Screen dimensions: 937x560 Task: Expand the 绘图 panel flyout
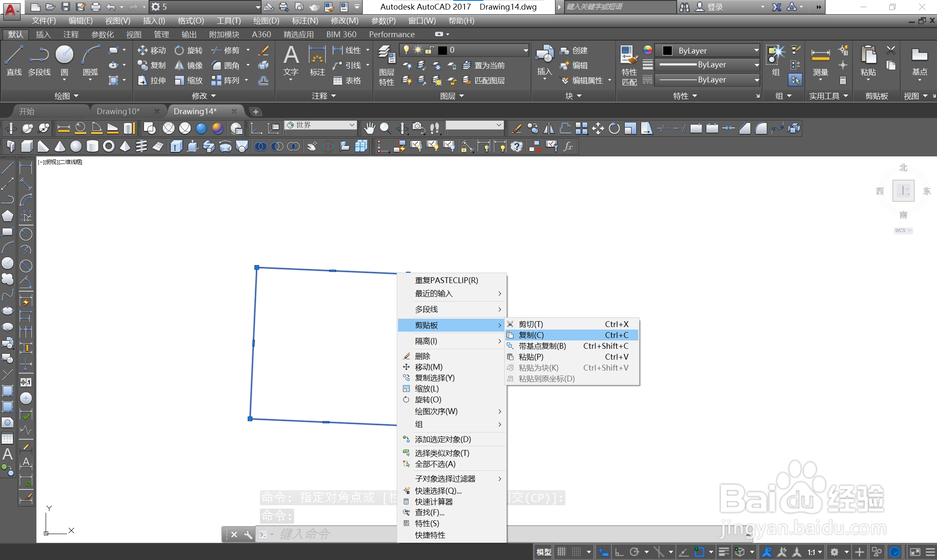[67, 96]
